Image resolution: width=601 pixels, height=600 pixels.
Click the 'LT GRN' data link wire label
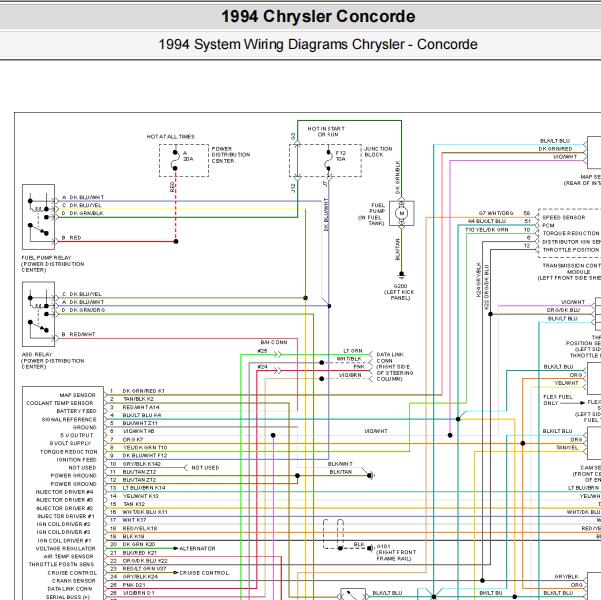pyautogui.click(x=353, y=351)
